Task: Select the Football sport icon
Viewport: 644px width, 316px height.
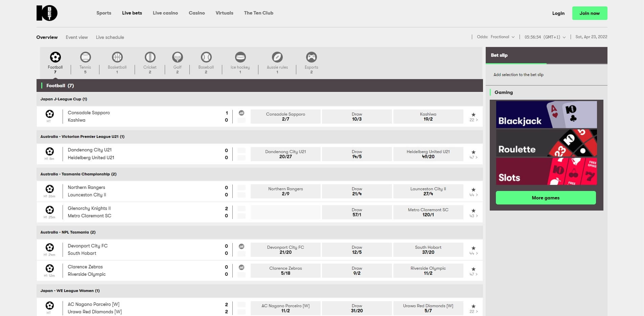Action: pyautogui.click(x=55, y=57)
